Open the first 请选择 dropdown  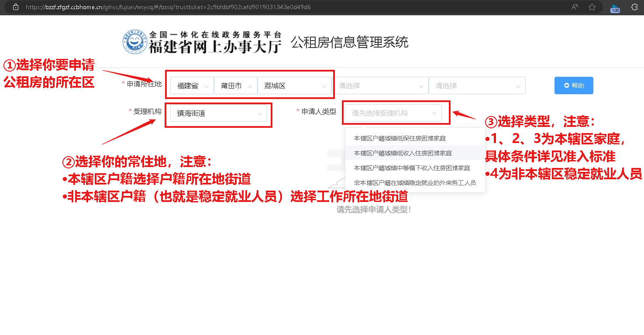click(x=381, y=85)
